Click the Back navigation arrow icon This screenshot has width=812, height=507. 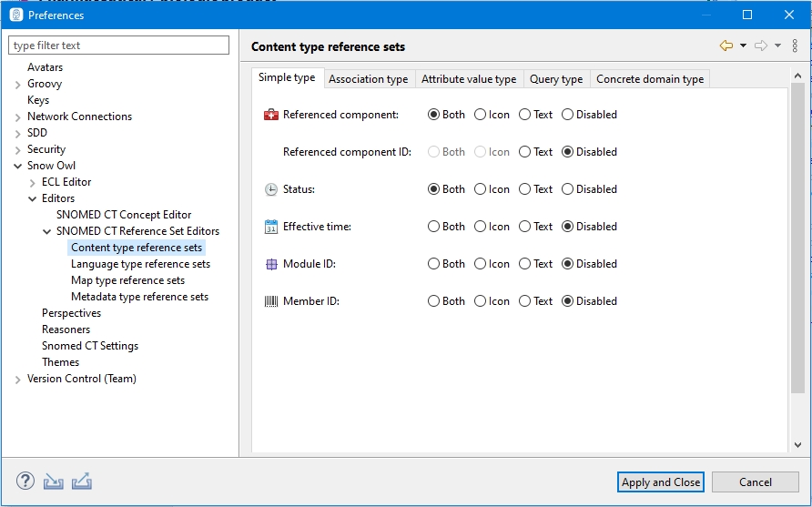click(x=726, y=46)
